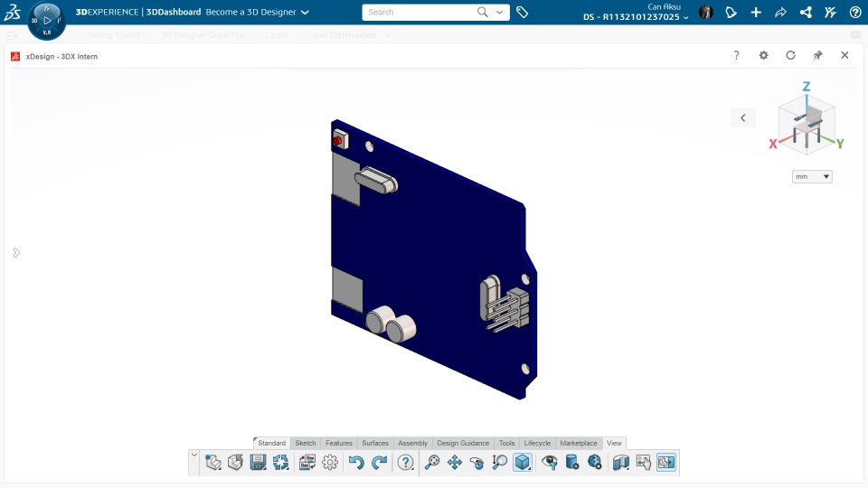Open the collaboration network icon
Image resolution: width=868 pixels, height=488 pixels.
(x=806, y=12)
